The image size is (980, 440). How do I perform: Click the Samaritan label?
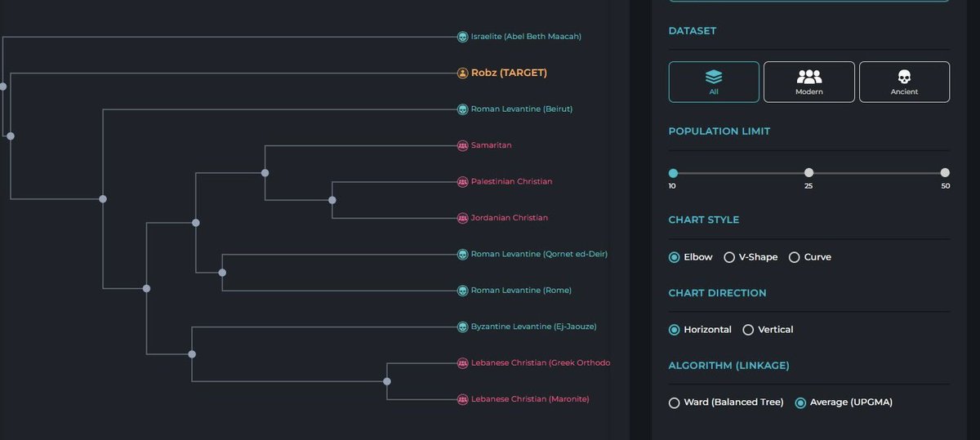[x=492, y=145]
